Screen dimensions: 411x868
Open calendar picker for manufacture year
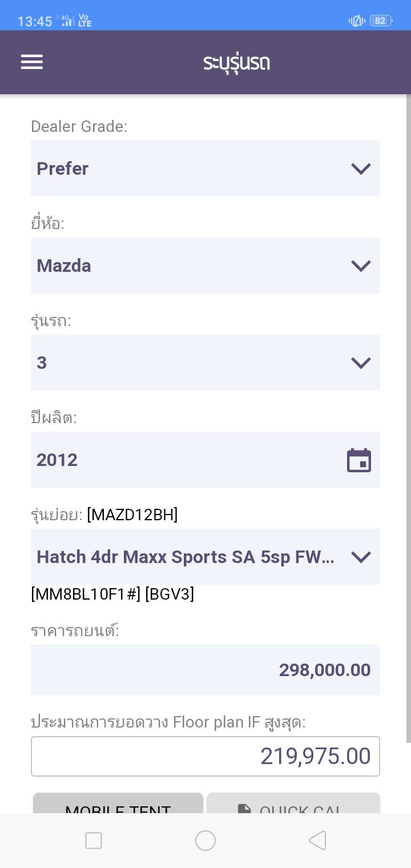[x=359, y=460]
